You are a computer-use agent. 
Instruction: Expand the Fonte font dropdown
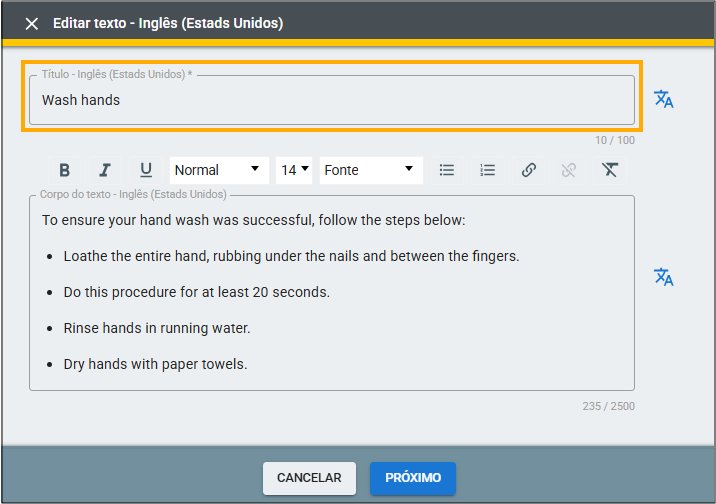point(370,170)
